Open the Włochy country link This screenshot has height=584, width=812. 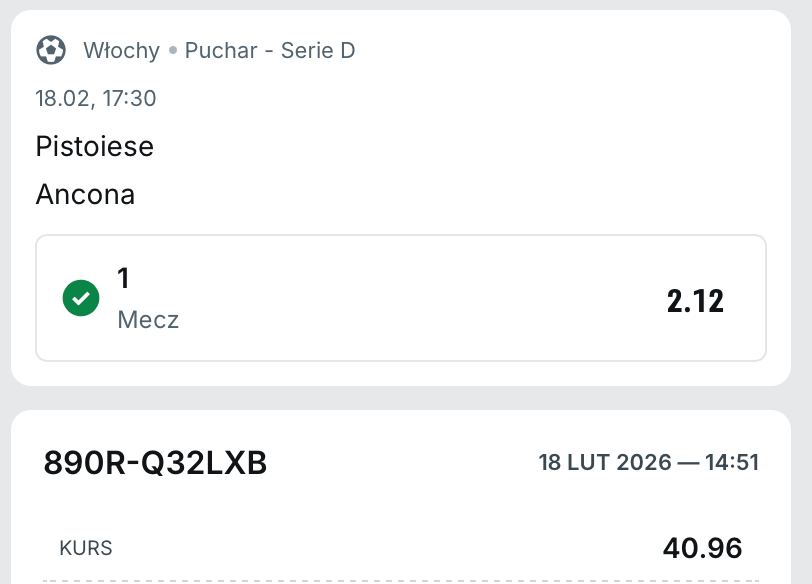click(121, 50)
